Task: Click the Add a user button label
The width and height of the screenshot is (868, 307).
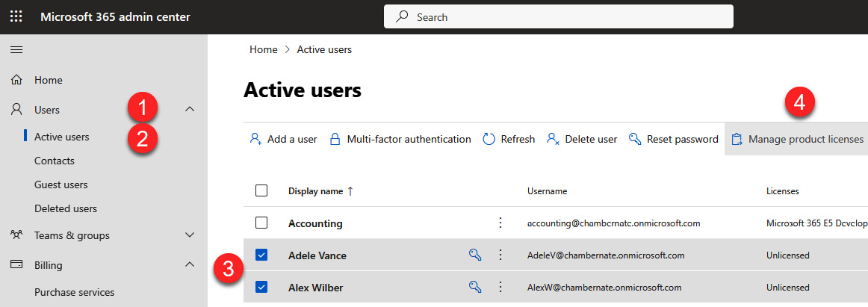Action: click(292, 140)
